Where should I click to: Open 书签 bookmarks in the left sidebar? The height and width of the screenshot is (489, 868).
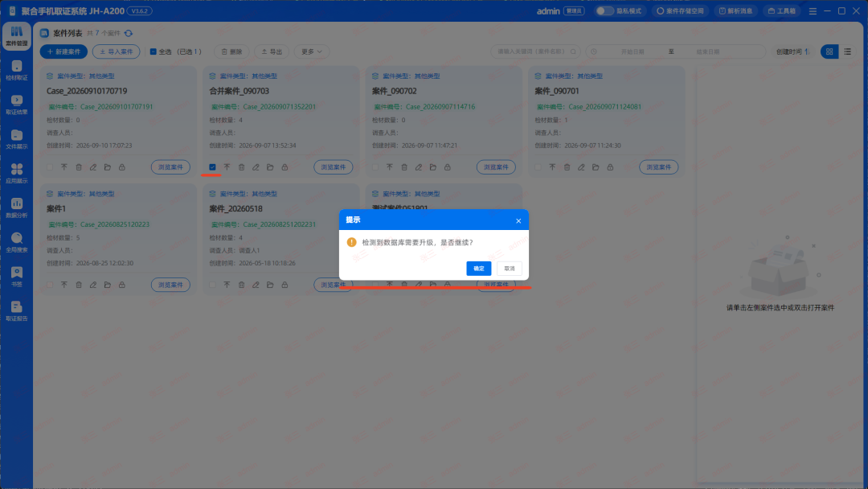[17, 277]
